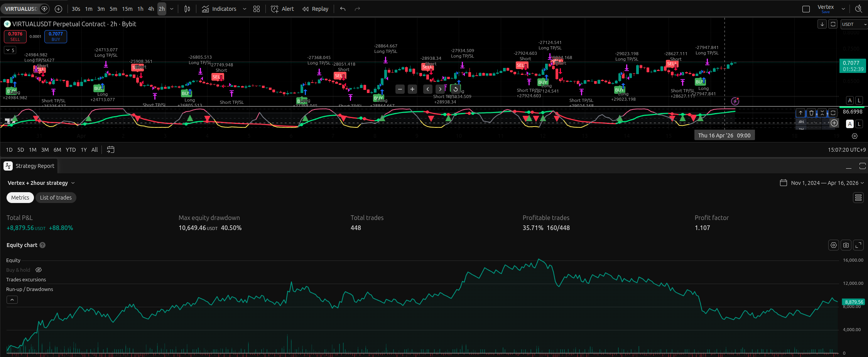Screen dimensions: 868x357
Task: Toggle auto scale A on indicator pane
Action: coord(850,124)
